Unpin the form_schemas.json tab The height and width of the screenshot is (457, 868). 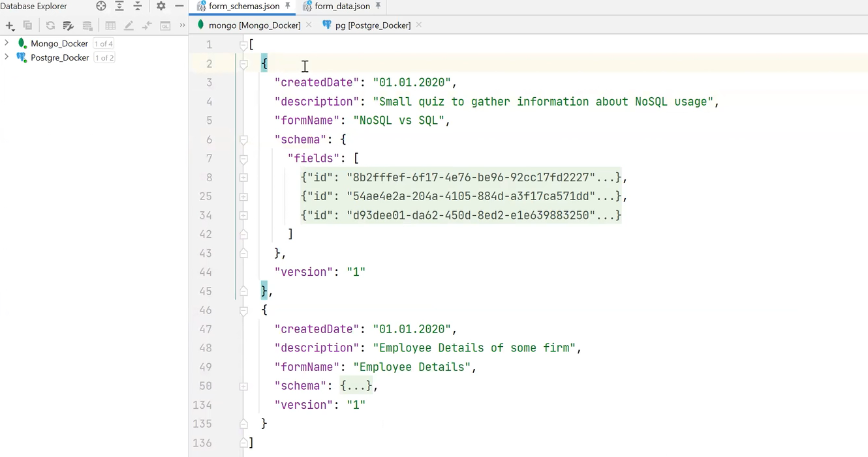coord(288,7)
